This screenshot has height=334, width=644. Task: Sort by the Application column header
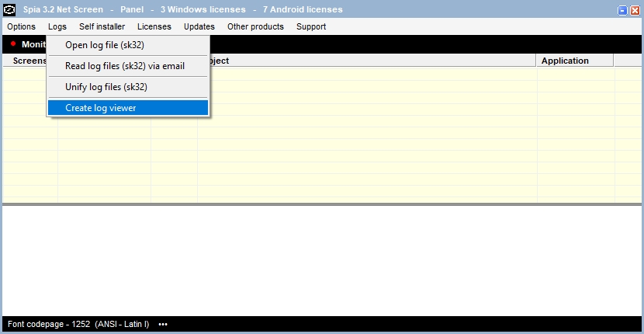(575, 61)
